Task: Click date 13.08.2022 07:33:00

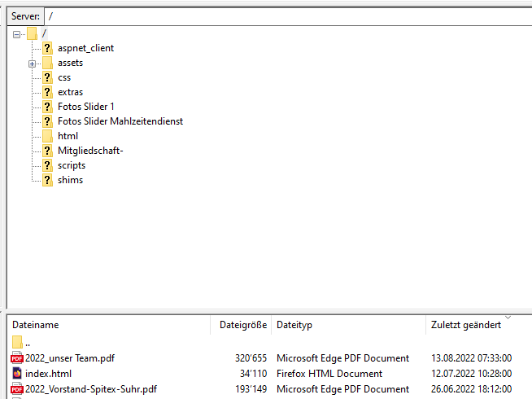Action: (x=471, y=358)
